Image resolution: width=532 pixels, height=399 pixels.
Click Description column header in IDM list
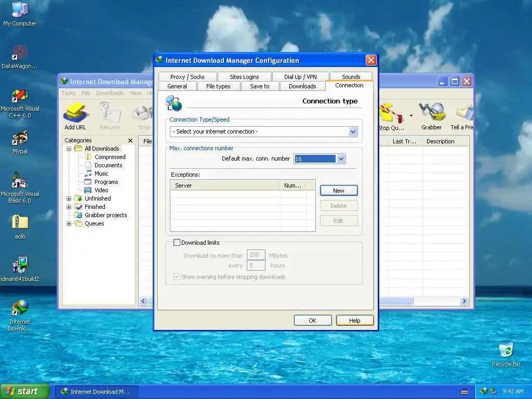(446, 141)
